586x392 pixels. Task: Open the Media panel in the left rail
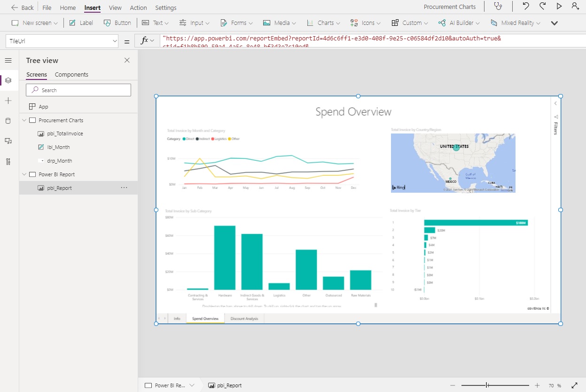click(x=8, y=141)
